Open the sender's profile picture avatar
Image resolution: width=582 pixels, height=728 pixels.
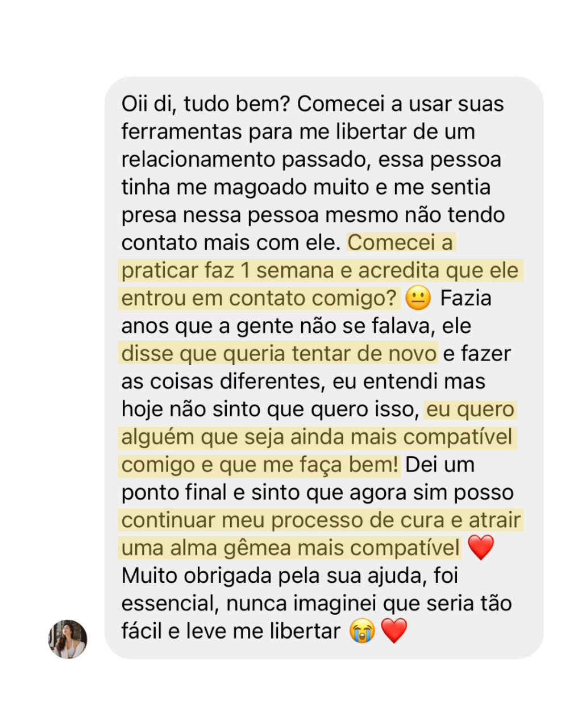tap(68, 639)
